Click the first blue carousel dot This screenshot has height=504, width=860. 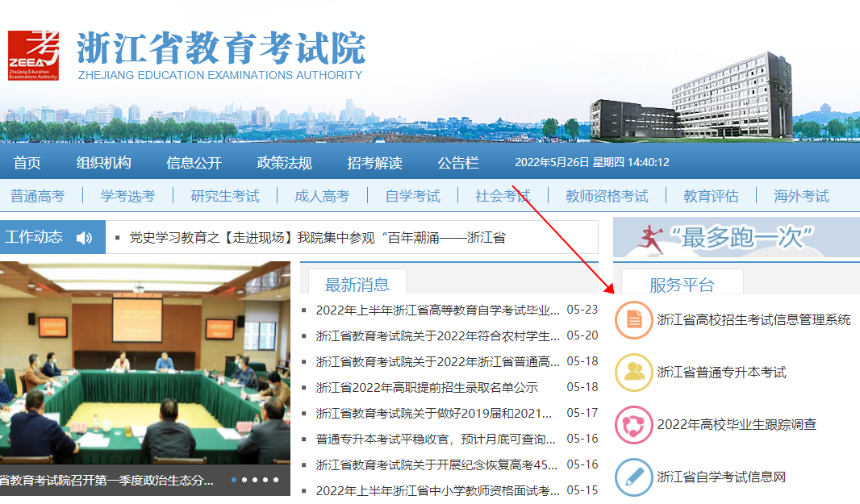tap(234, 480)
